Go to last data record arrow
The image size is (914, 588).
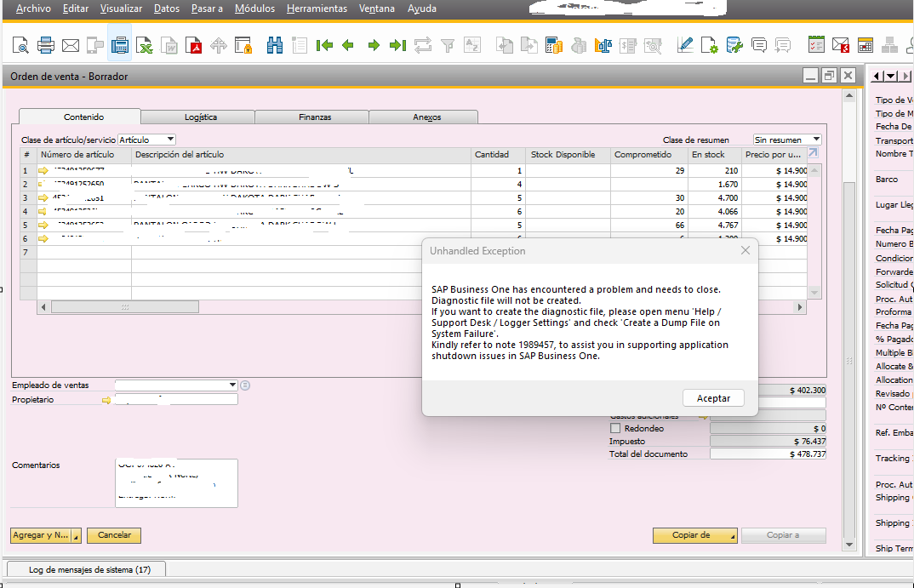(x=397, y=45)
